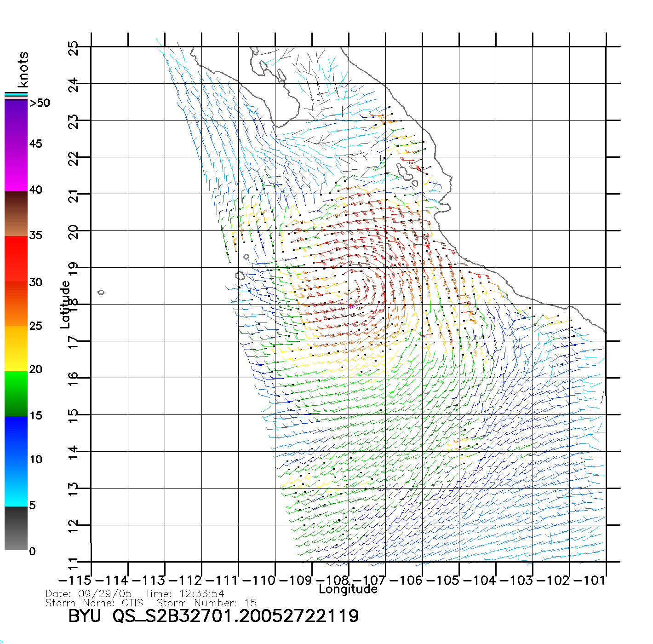Click the 'Longitude' axis label
This screenshot has height=644, width=653.
(348, 589)
